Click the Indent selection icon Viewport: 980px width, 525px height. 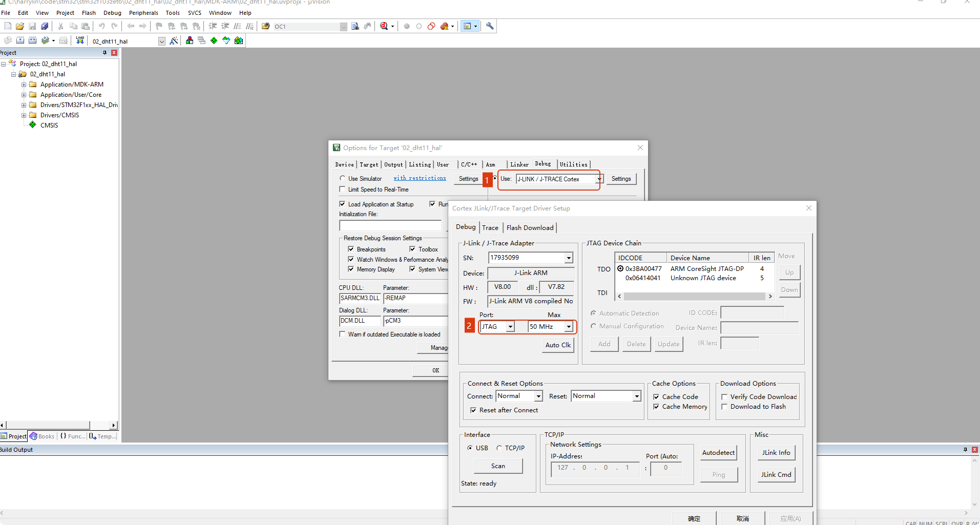(213, 26)
